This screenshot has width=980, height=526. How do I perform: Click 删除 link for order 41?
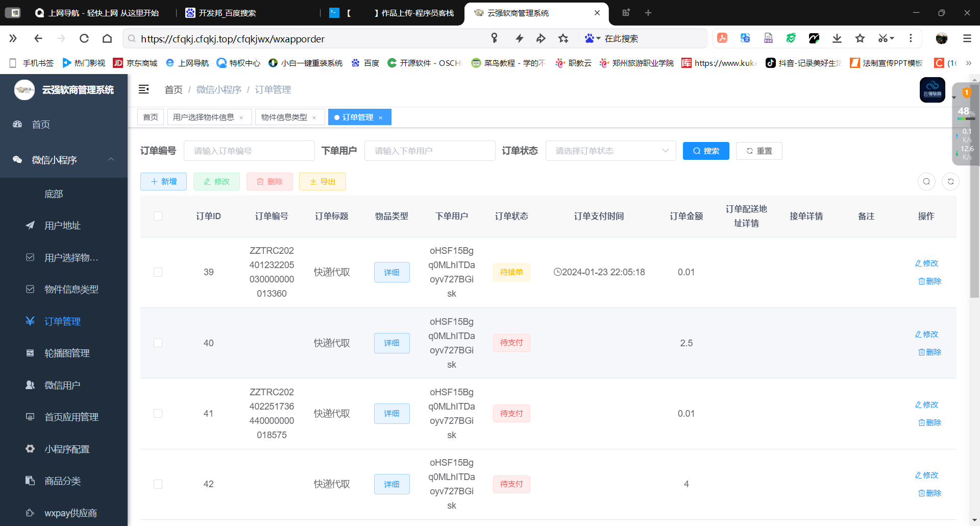(929, 422)
